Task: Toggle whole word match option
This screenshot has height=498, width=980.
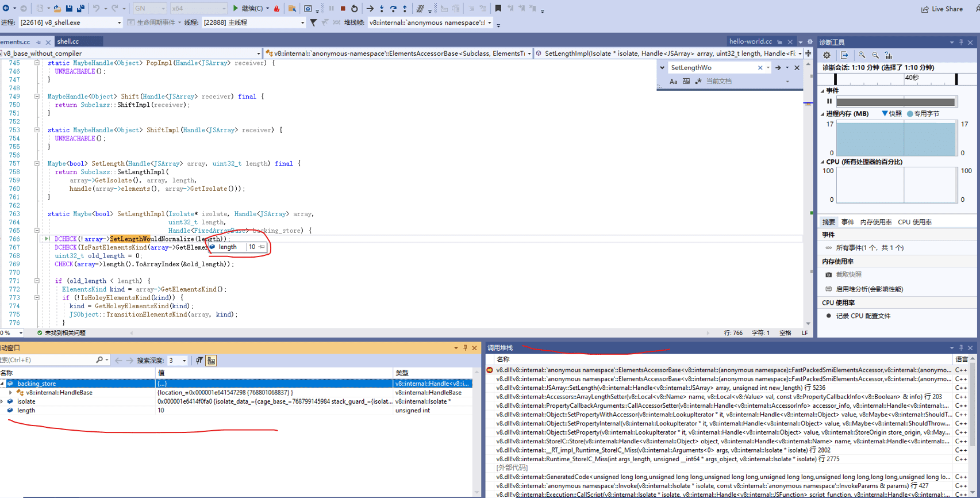Action: 686,82
